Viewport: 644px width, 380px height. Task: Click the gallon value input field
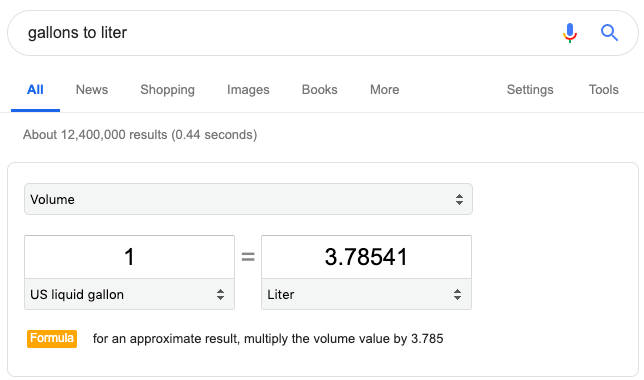(129, 257)
